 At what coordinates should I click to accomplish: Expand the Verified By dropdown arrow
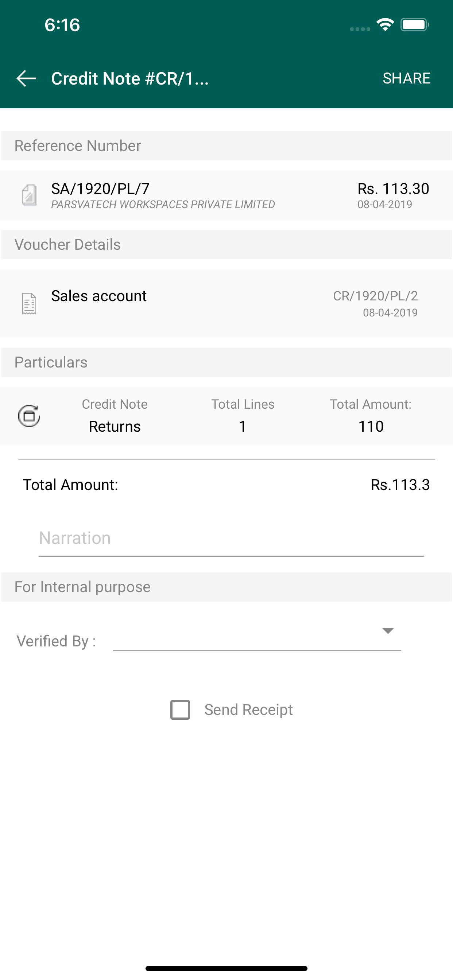pos(387,631)
